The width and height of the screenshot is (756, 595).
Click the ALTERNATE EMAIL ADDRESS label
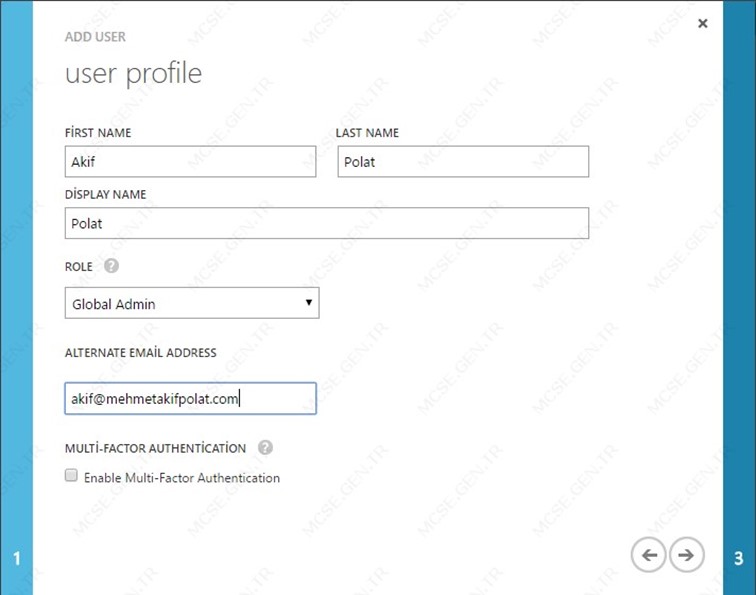pyautogui.click(x=141, y=352)
